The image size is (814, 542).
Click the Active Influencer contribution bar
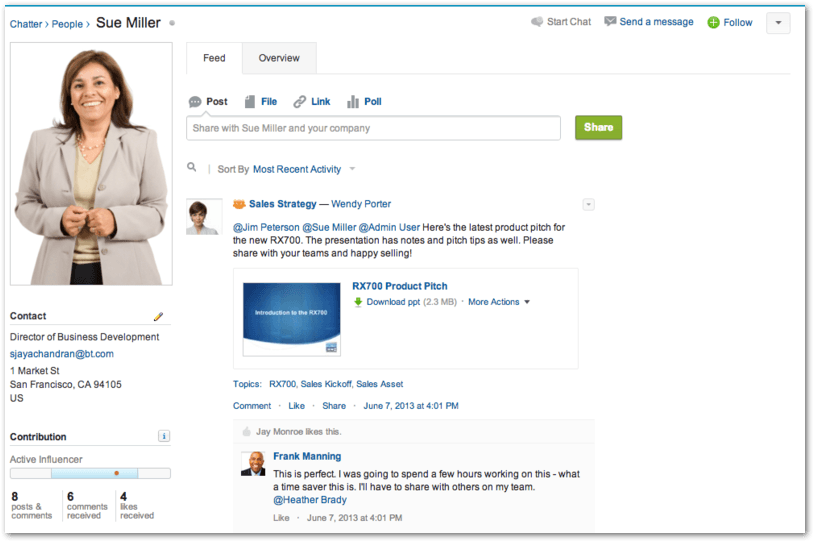pos(90,473)
